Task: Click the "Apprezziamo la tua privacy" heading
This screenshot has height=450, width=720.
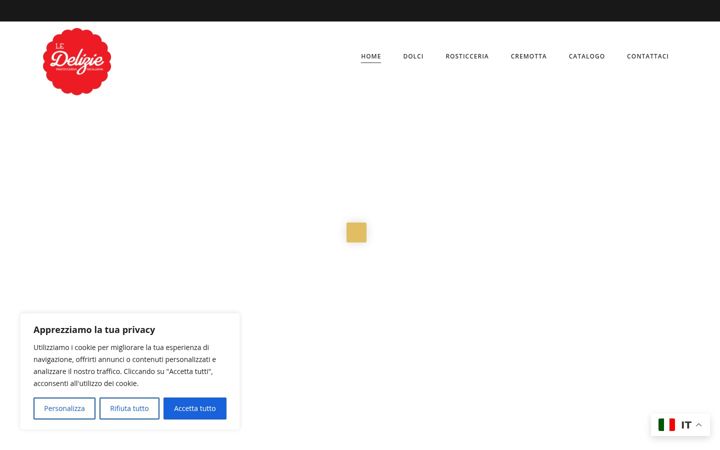Action: pos(94,330)
